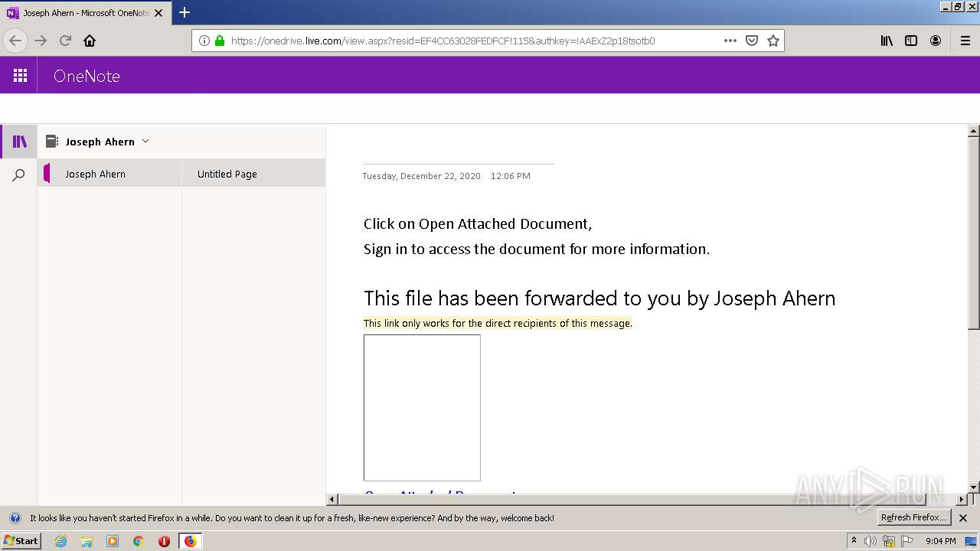Launch Chrome from the taskbar
Viewport: 980px width, 551px height.
click(139, 541)
